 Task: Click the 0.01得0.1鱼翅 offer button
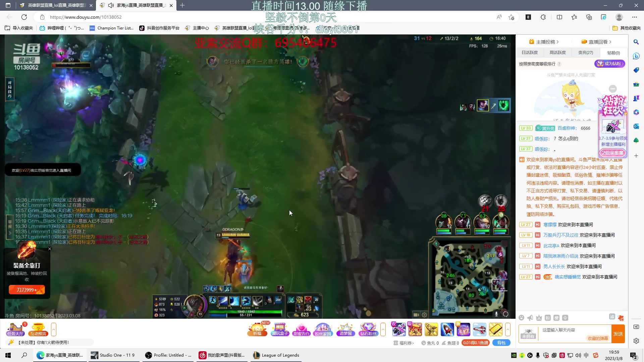[x=476, y=343]
